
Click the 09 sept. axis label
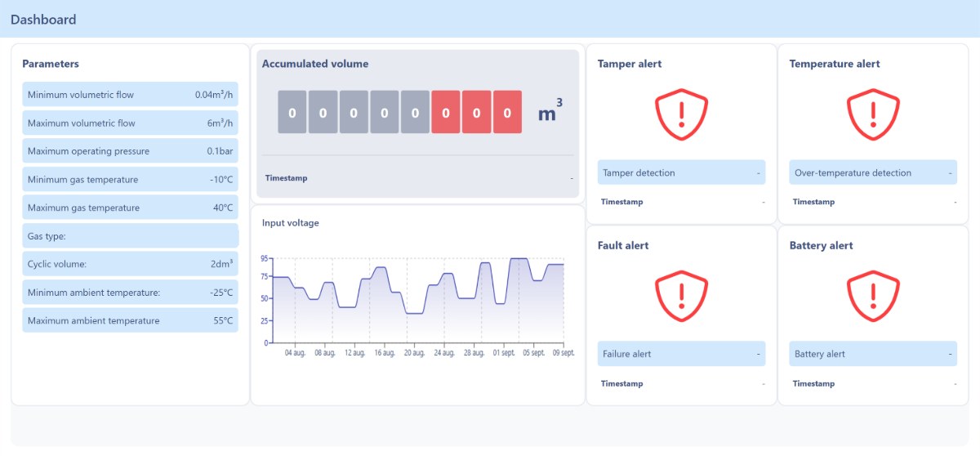pyautogui.click(x=563, y=353)
